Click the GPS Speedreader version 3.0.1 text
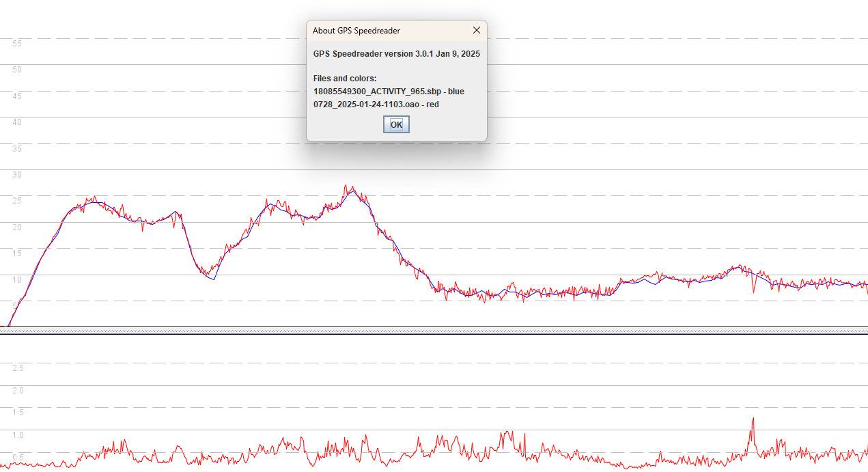 396,53
